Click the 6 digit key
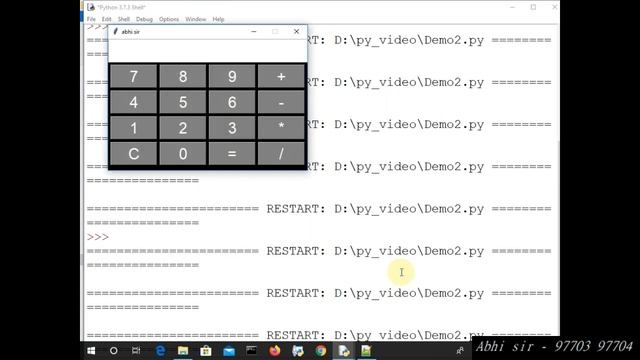Screen dimensions: 640x360 coord(232,102)
